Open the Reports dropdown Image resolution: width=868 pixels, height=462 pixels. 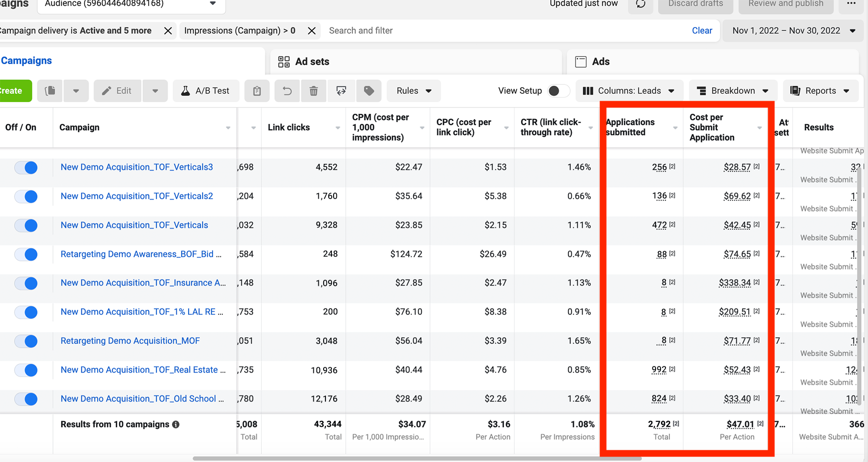[x=820, y=91]
